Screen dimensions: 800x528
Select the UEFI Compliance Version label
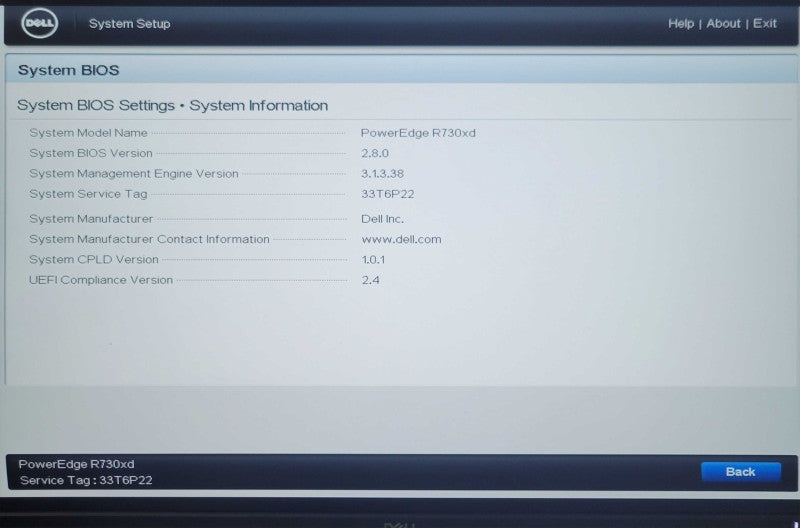tap(101, 280)
